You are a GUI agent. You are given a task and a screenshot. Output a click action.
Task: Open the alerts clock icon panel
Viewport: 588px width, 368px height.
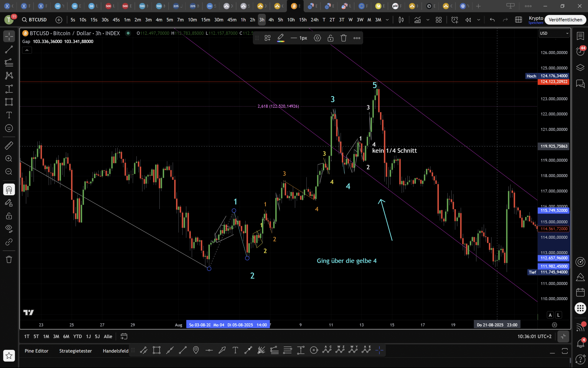(x=580, y=51)
